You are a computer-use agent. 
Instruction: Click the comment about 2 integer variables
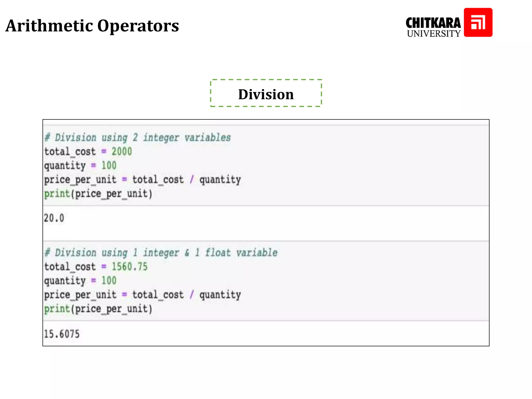tap(137, 137)
